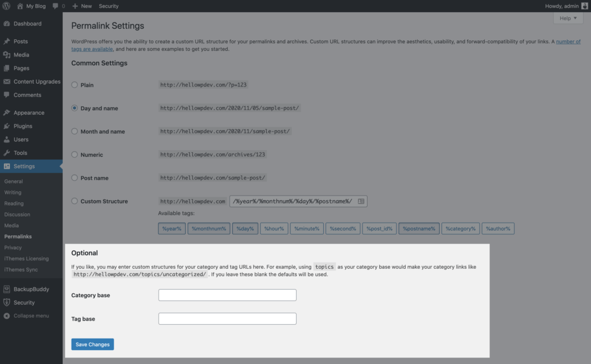
Task: Insert the %post_id% tag
Action: pos(379,228)
